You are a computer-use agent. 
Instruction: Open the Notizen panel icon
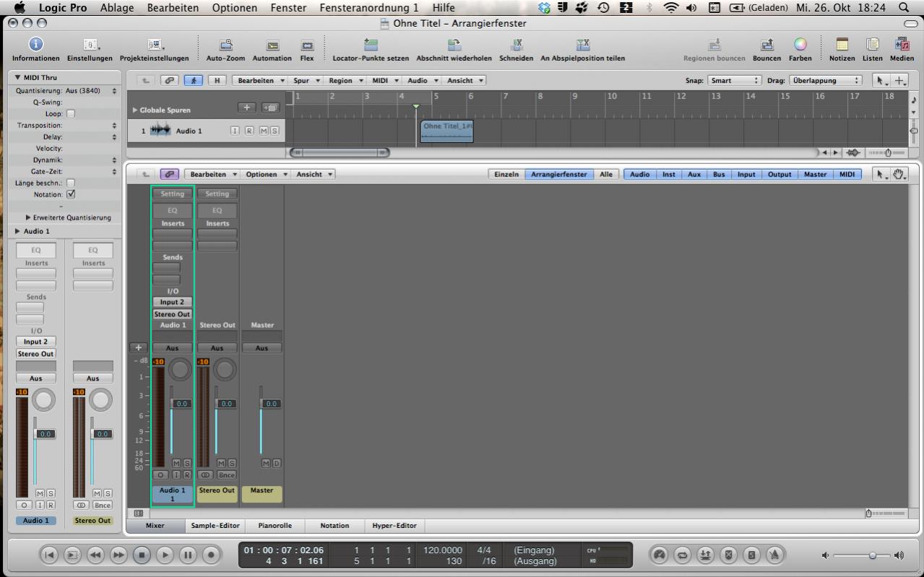pos(842,45)
